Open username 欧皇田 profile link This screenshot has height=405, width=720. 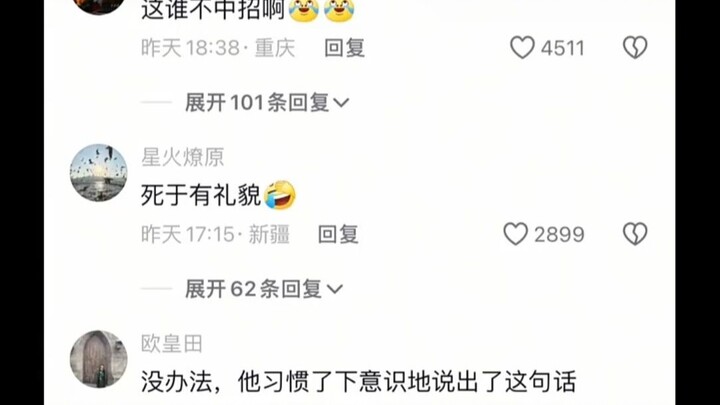pos(172,343)
